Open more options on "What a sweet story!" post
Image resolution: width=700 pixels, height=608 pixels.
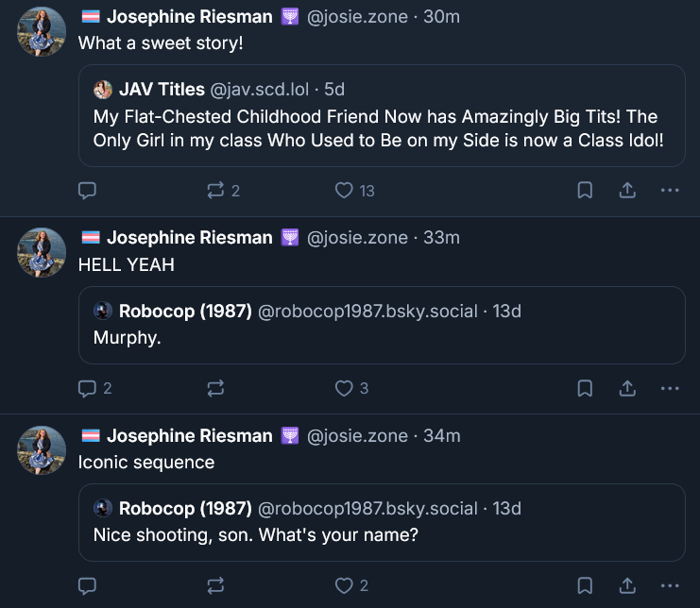(x=670, y=191)
